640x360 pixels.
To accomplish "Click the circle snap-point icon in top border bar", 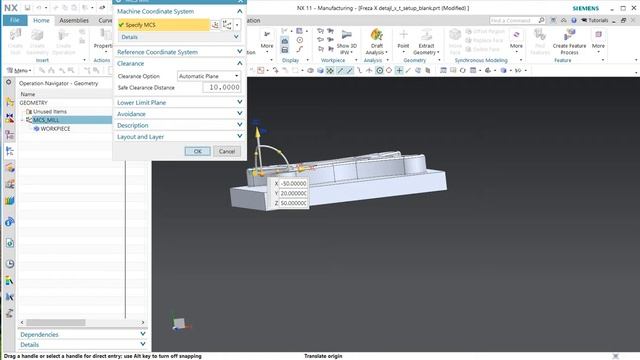I will coord(380,71).
